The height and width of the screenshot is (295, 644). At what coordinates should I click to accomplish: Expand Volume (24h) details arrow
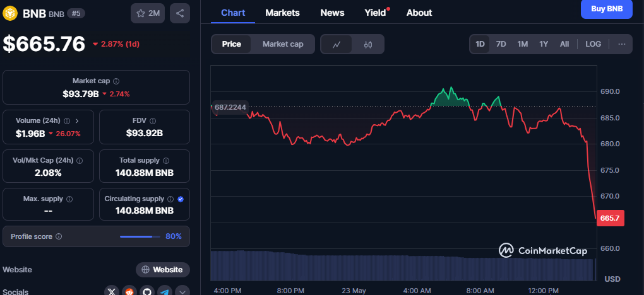(77, 121)
